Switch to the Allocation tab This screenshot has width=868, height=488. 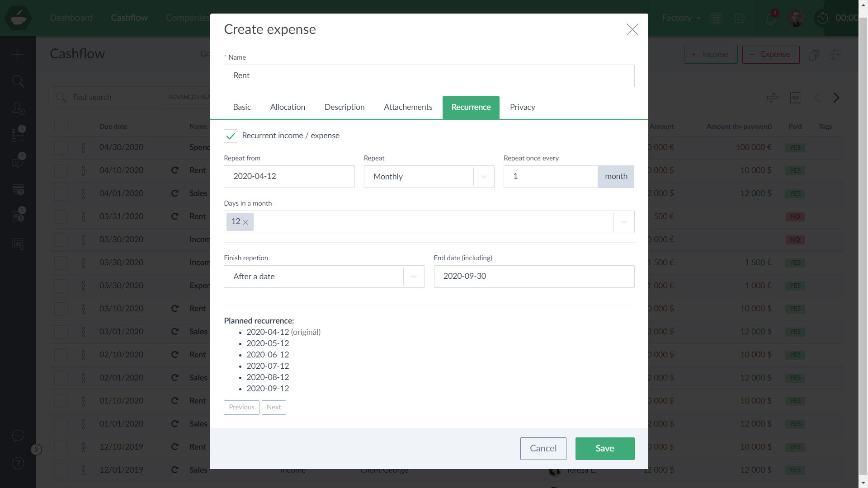(x=288, y=107)
